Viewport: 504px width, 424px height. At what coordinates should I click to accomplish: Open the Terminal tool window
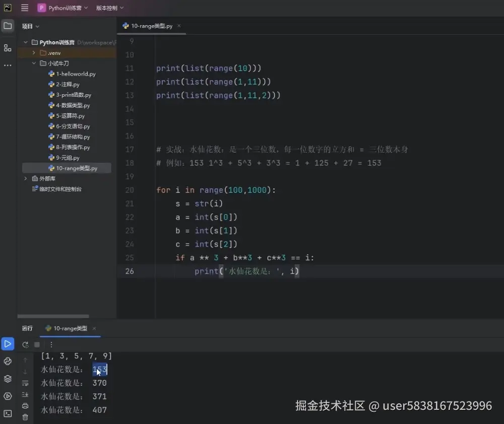(x=7, y=414)
